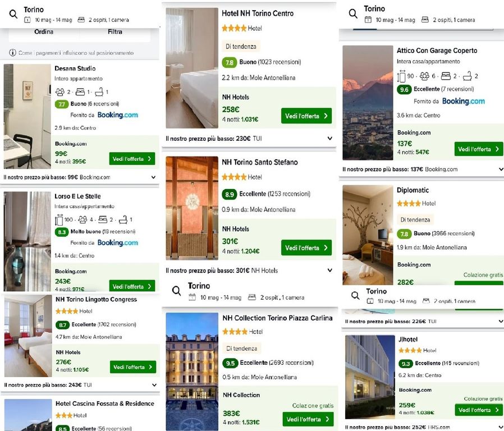This screenshot has width=504, height=431.
Task: Click the Booking.com logo in Lorso E Le Stelle listing
Action: 117,242
